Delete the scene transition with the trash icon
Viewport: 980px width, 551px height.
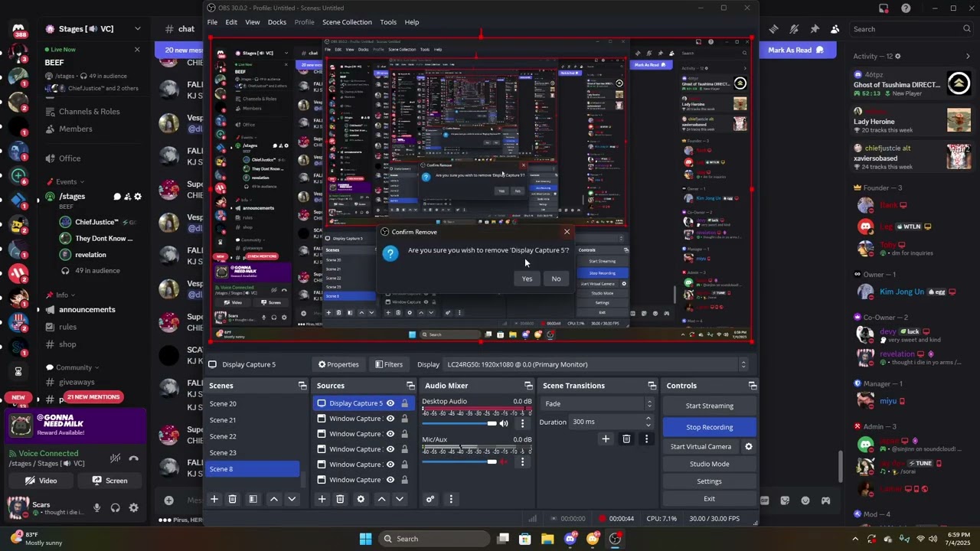[626, 439]
